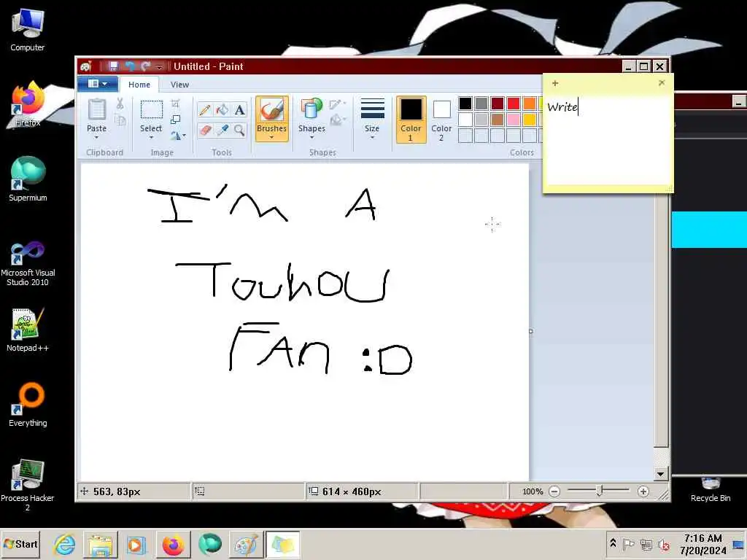Click the Brushes tool icon
747x560 pixels.
click(x=271, y=109)
